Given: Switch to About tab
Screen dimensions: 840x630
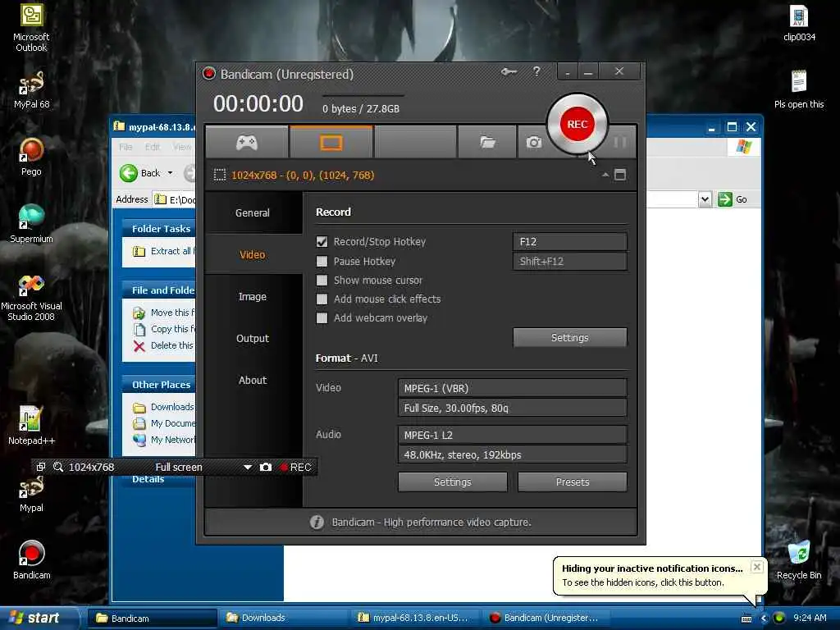Looking at the screenshot, I should click(253, 380).
